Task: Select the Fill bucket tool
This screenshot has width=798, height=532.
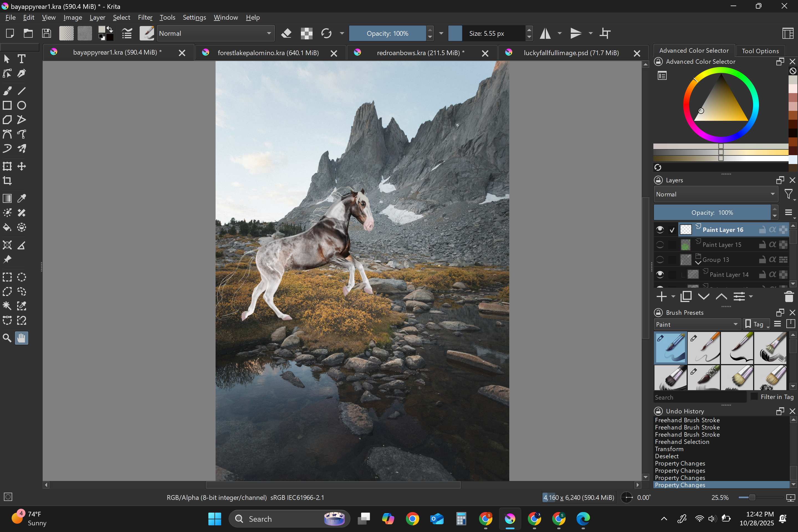Action: [x=7, y=227]
